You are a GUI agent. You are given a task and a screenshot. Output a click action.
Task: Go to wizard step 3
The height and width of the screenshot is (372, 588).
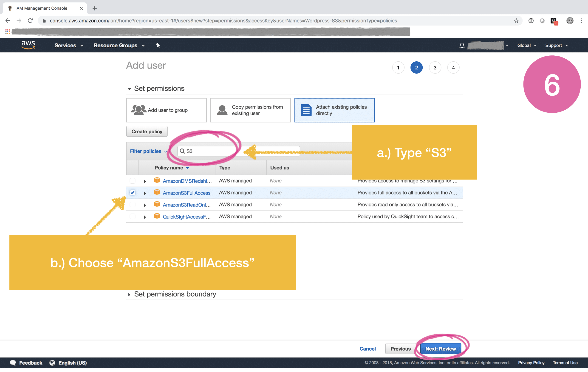pyautogui.click(x=435, y=68)
